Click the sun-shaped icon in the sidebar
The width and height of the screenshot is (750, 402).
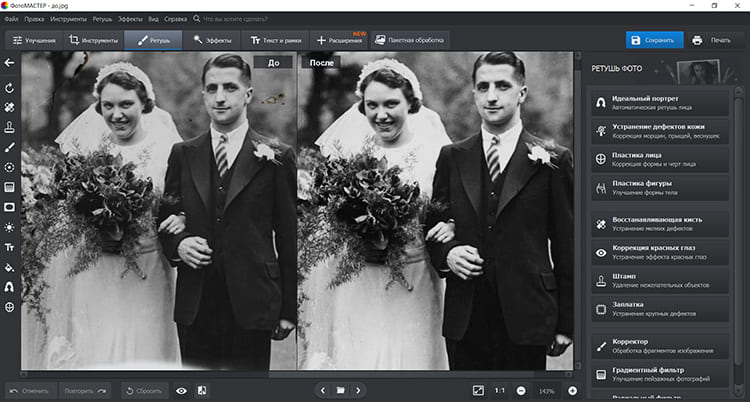coord(9,227)
